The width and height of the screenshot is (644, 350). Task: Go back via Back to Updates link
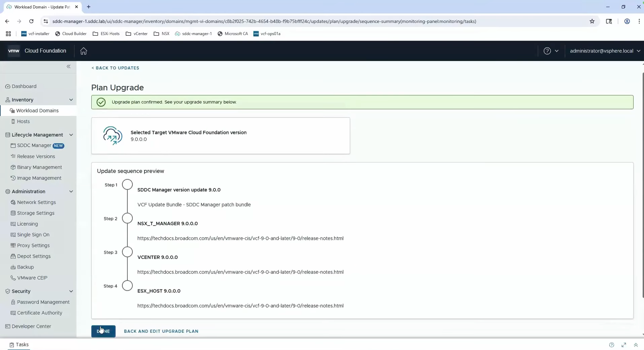pos(115,68)
